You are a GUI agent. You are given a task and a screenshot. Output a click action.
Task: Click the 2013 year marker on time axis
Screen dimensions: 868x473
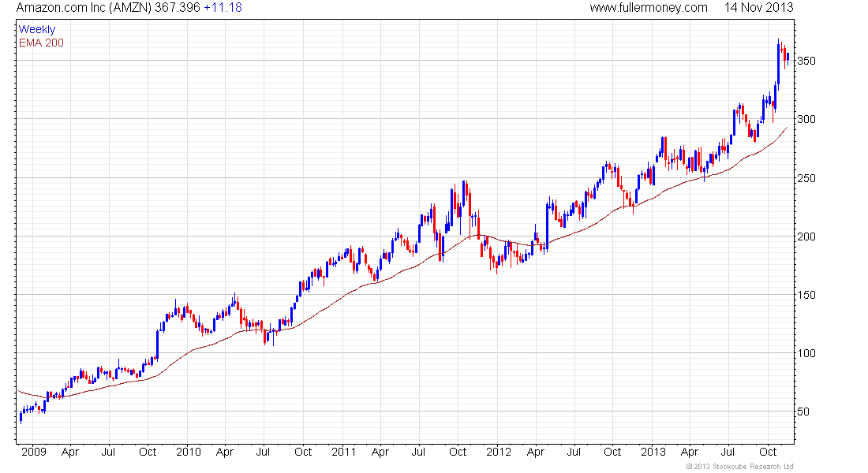pyautogui.click(x=653, y=452)
